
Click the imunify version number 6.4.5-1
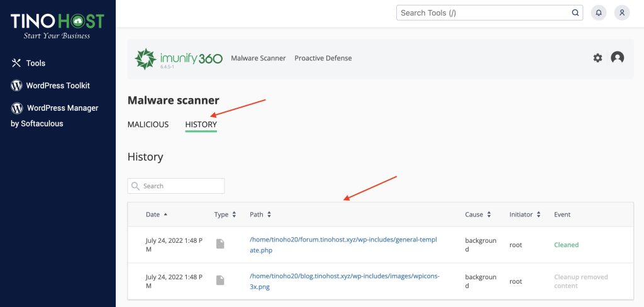click(x=167, y=67)
